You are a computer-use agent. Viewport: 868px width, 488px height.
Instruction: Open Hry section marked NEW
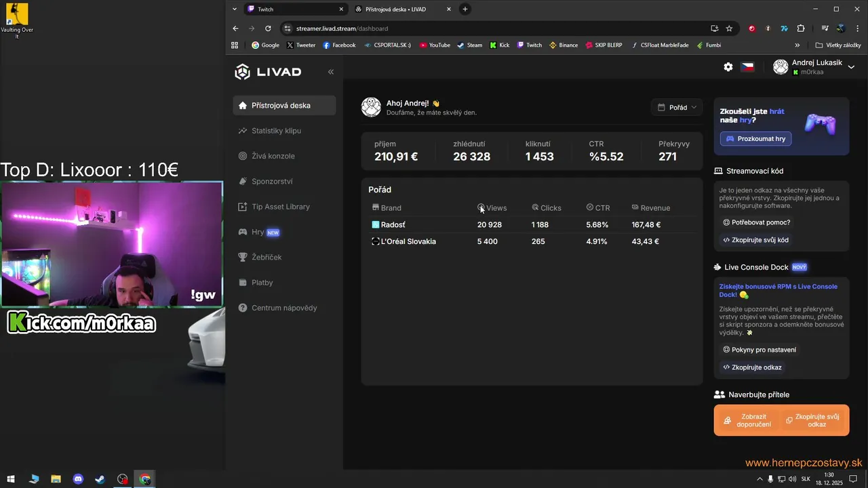(x=258, y=232)
